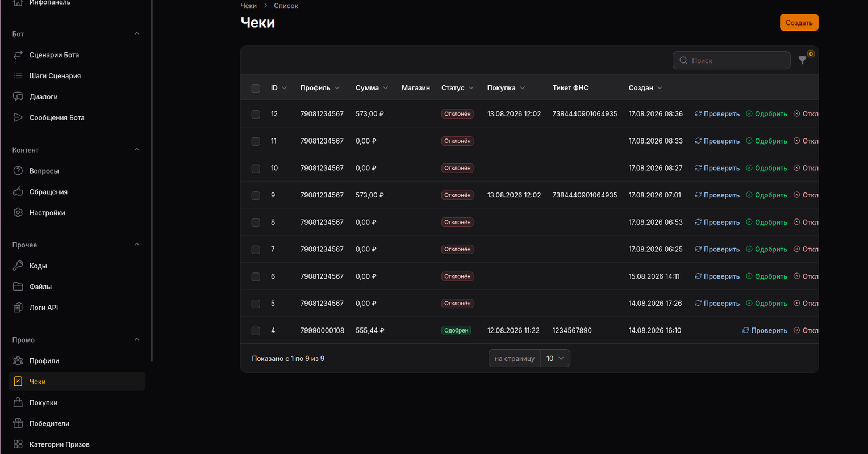Click the Коды key icon
The width and height of the screenshot is (868, 454).
[18, 266]
